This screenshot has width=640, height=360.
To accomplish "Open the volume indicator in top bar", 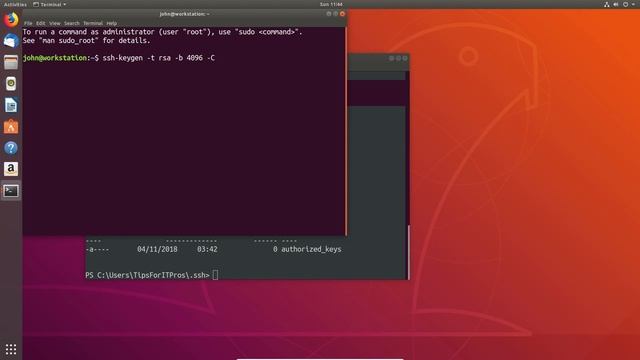I will coord(616,4).
